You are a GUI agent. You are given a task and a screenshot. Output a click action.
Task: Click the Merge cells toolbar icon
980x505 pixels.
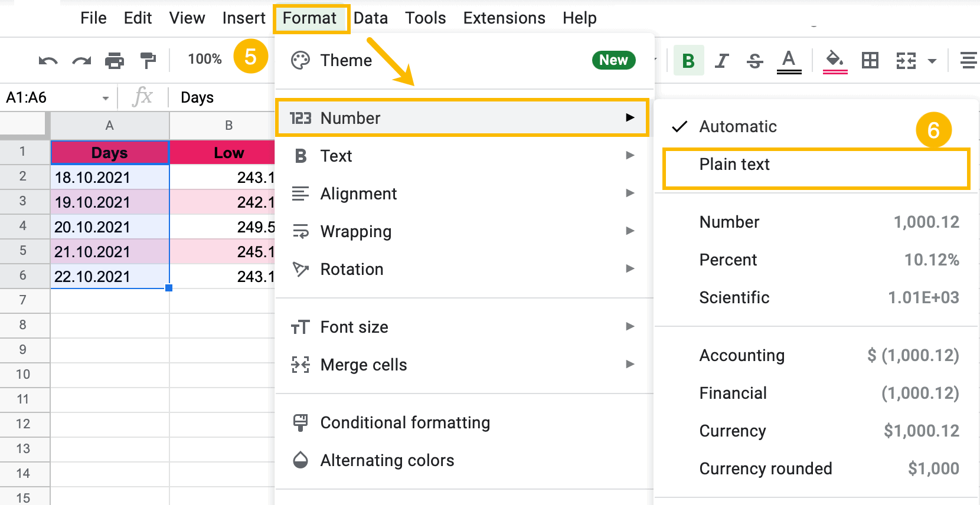[906, 60]
